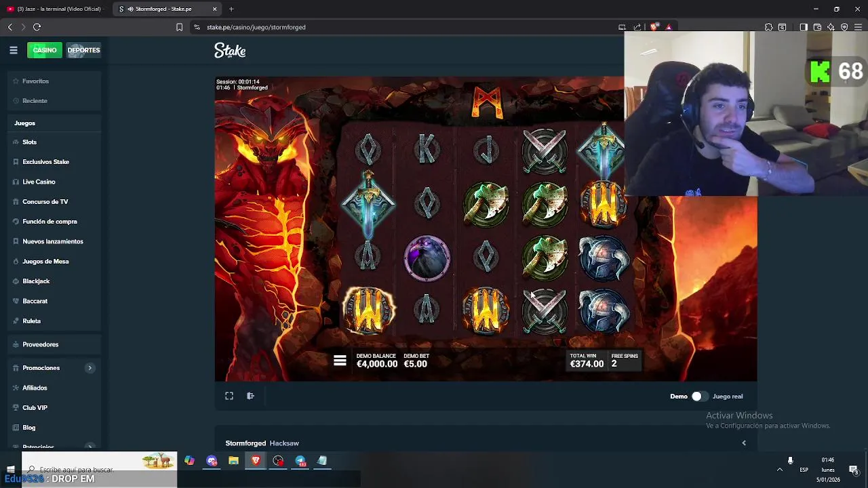Toggle Demo to Juego real switch
The height and width of the screenshot is (488, 868).
[x=699, y=396]
